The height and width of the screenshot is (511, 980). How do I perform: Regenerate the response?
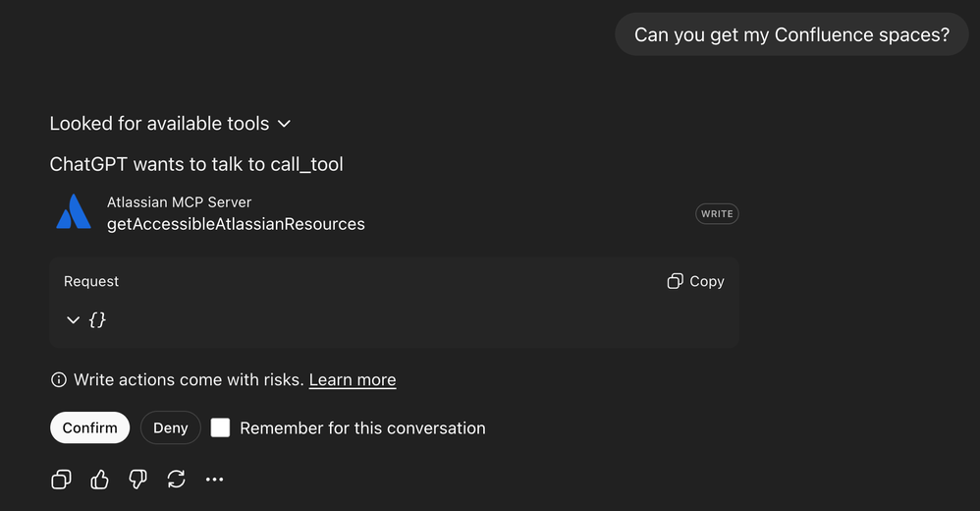tap(176, 479)
